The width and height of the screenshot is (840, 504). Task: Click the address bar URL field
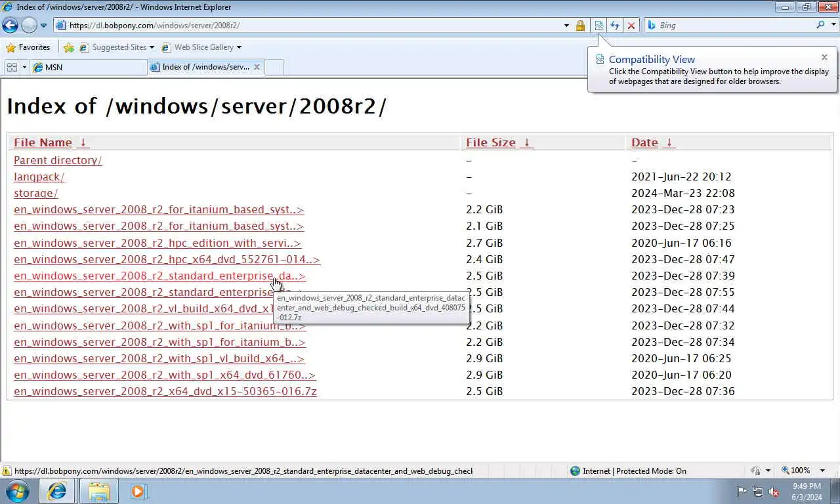pos(307,26)
